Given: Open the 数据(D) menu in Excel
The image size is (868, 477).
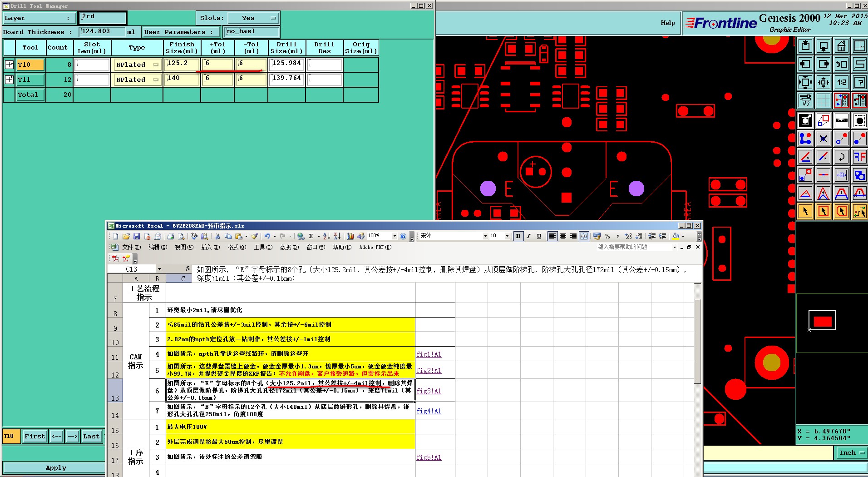Looking at the screenshot, I should 289,247.
